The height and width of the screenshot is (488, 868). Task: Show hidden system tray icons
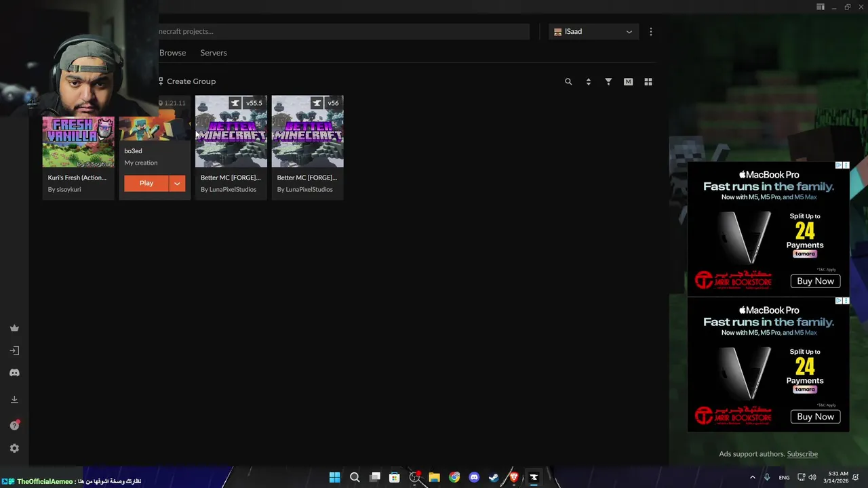(752, 477)
